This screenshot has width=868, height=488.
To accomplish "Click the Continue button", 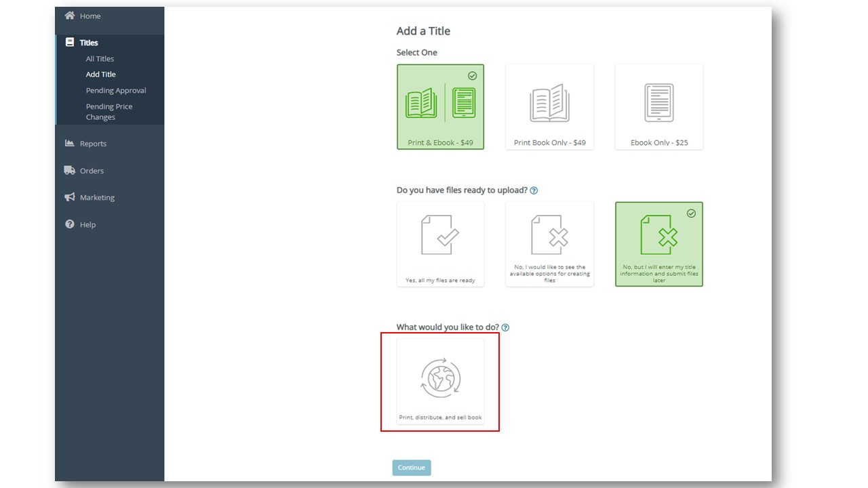I will pyautogui.click(x=412, y=468).
